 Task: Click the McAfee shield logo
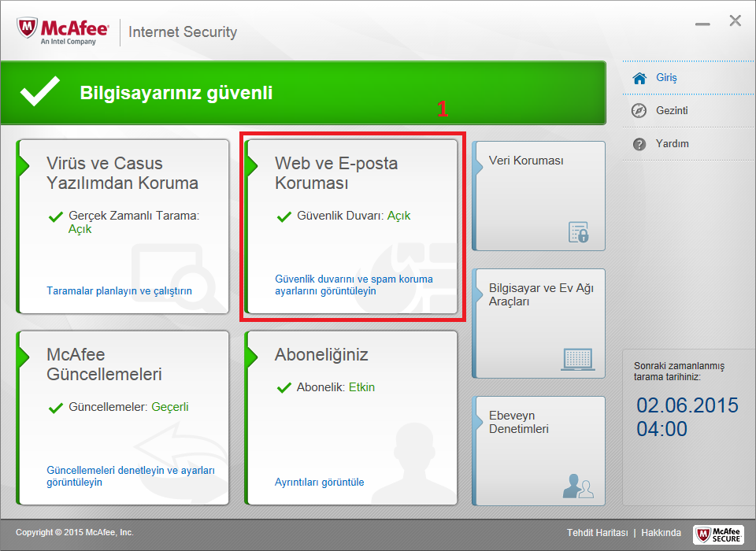coord(27,28)
